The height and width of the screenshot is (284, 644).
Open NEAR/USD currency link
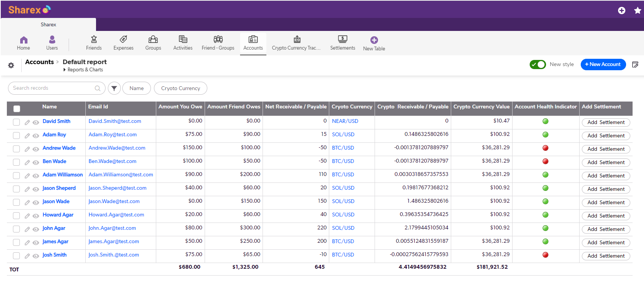click(x=345, y=121)
